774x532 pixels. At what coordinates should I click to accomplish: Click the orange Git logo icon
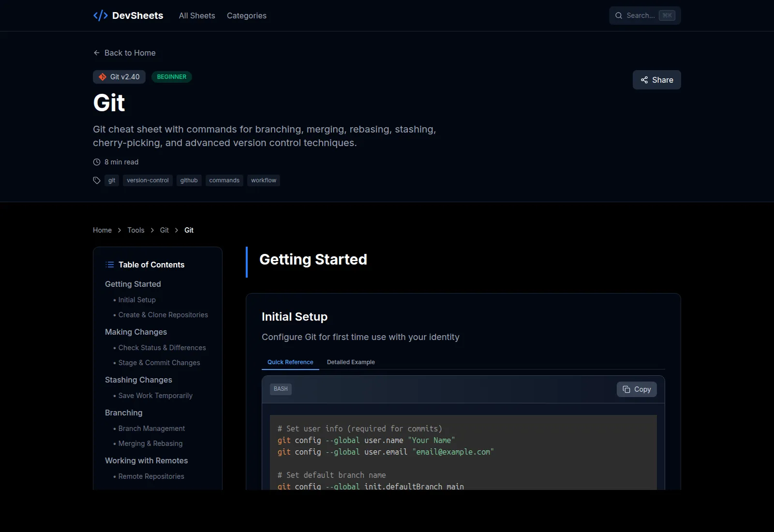[x=103, y=77]
